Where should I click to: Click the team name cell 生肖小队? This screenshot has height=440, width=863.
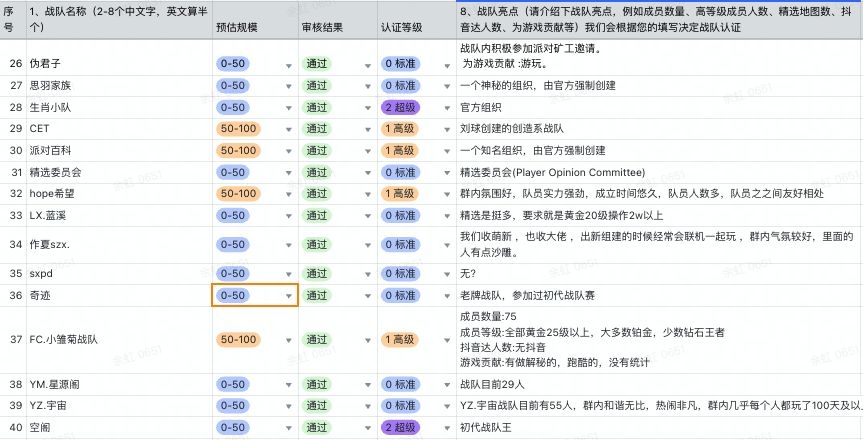pyautogui.click(x=119, y=107)
